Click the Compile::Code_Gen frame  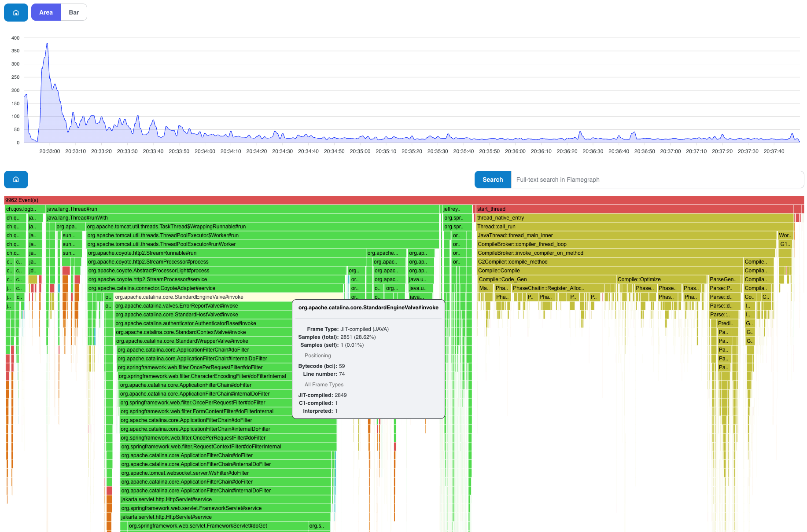pyautogui.click(x=546, y=279)
